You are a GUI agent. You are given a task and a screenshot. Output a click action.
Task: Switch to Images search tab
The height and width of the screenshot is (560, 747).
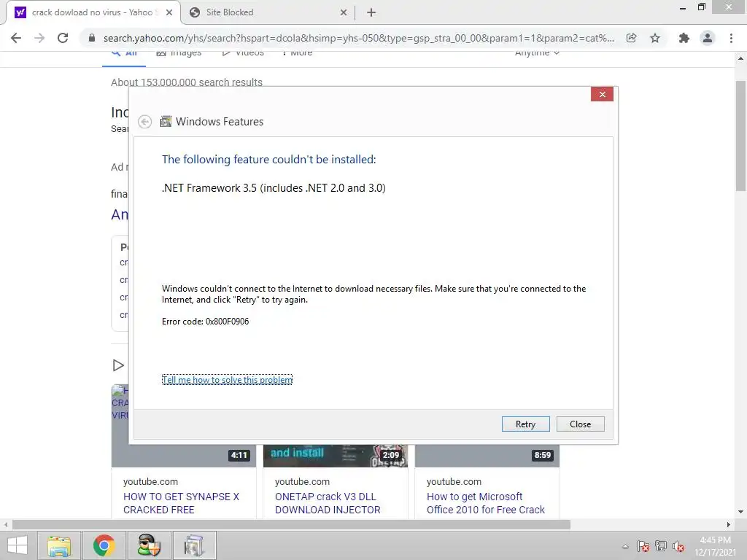coord(179,53)
